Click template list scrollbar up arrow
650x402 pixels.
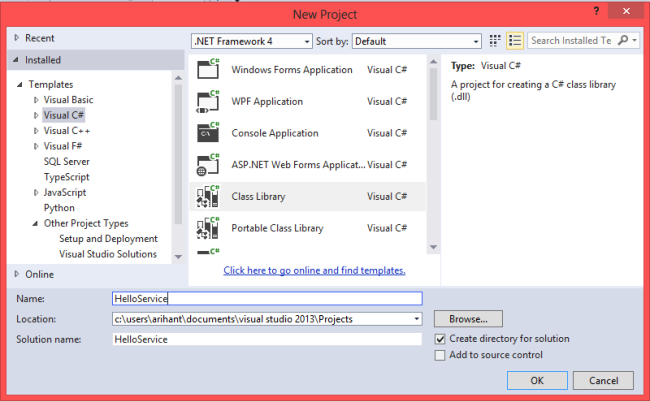pyautogui.click(x=433, y=61)
